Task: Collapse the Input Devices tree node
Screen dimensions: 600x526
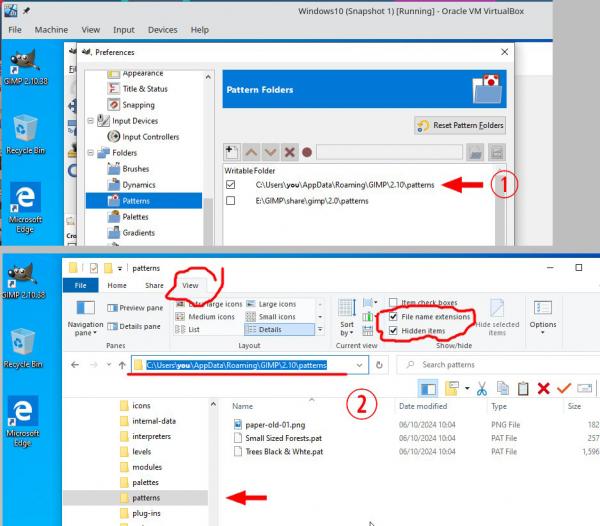Action: click(91, 121)
